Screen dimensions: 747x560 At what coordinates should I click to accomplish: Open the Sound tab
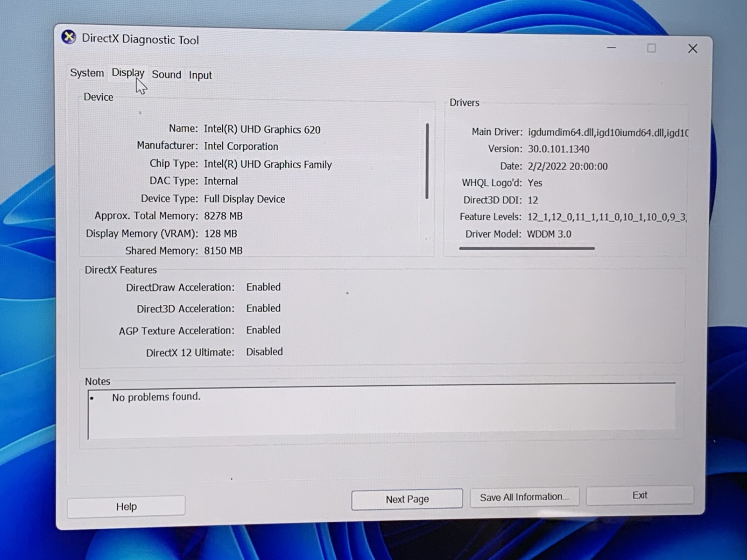tap(166, 75)
